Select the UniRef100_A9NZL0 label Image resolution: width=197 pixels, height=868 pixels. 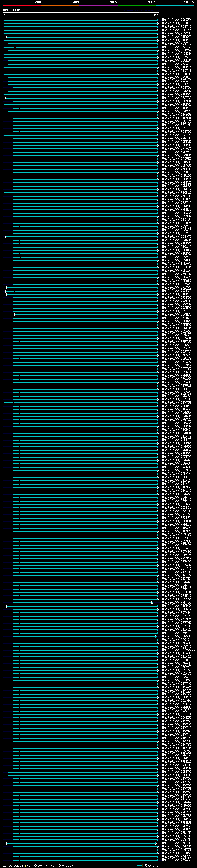point(177,812)
